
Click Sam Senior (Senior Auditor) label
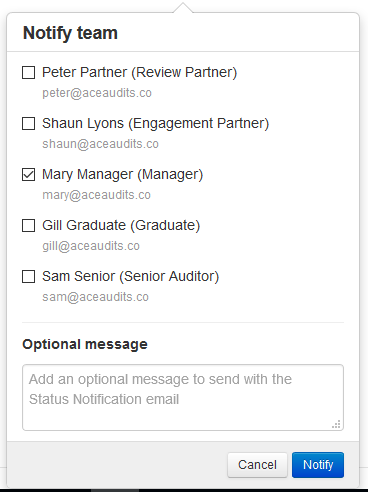coord(130,276)
